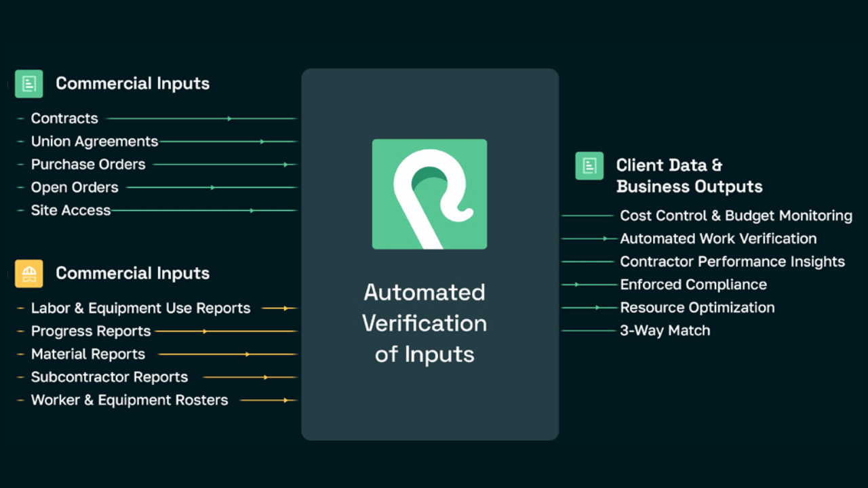Select the Union Agreements label

point(94,142)
